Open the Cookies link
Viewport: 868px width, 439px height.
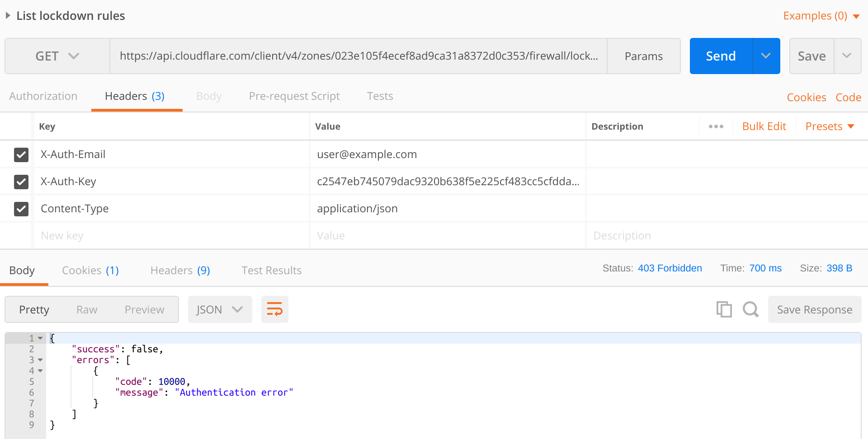pyautogui.click(x=806, y=98)
